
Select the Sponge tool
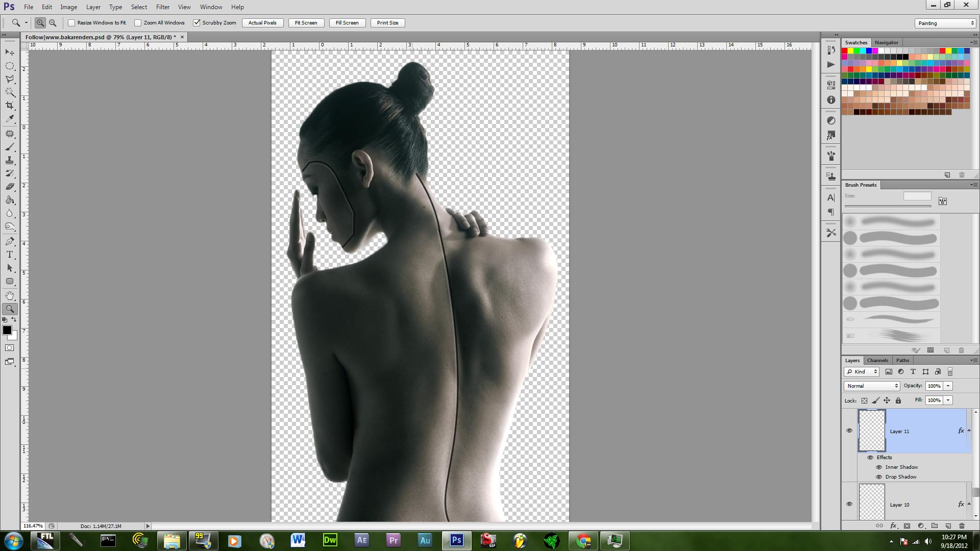(10, 227)
